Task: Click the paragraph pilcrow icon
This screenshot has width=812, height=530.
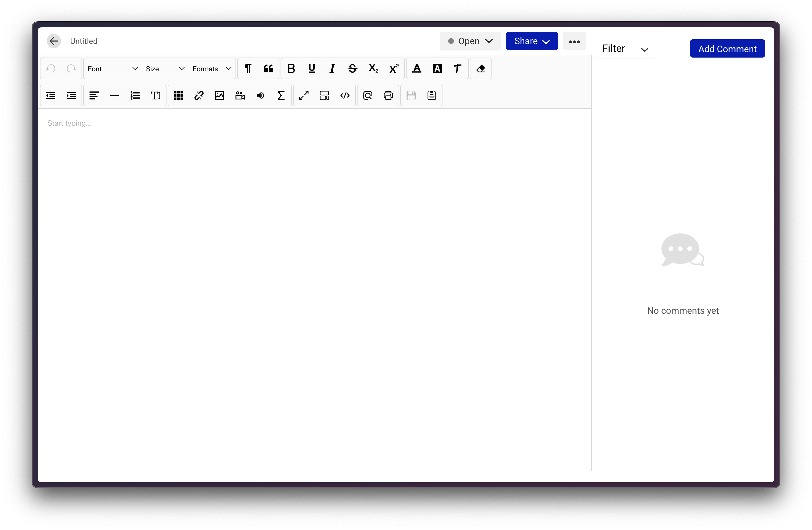Action: click(x=248, y=69)
